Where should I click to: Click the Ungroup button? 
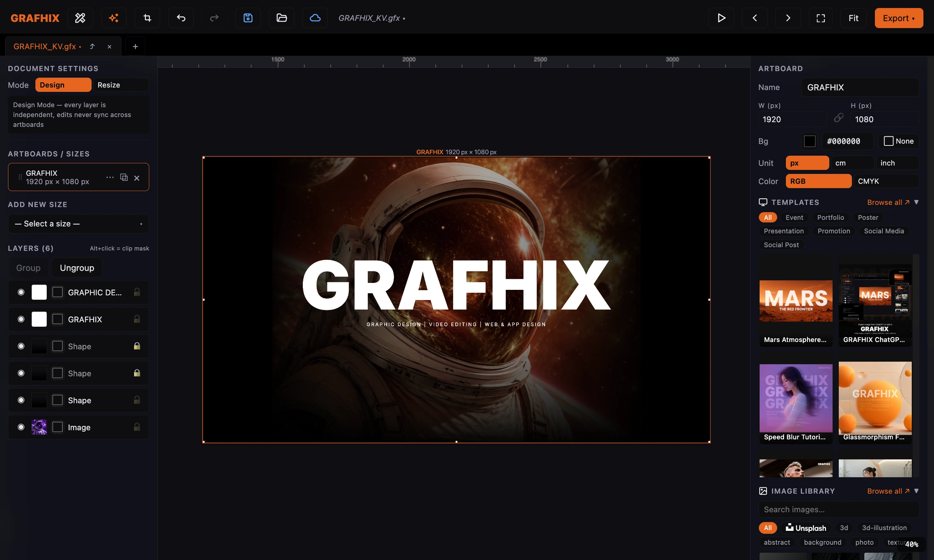(x=77, y=268)
